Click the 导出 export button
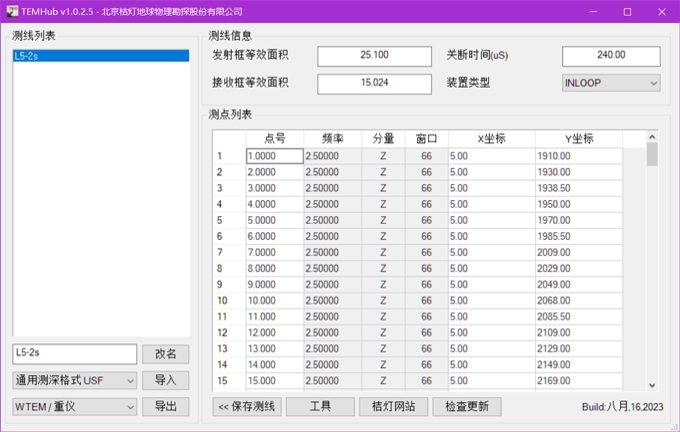The height and width of the screenshot is (432, 680). click(166, 406)
